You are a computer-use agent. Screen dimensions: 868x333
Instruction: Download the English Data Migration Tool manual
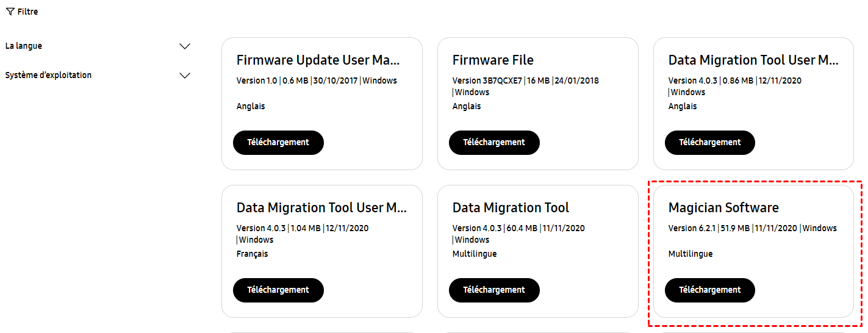(710, 142)
